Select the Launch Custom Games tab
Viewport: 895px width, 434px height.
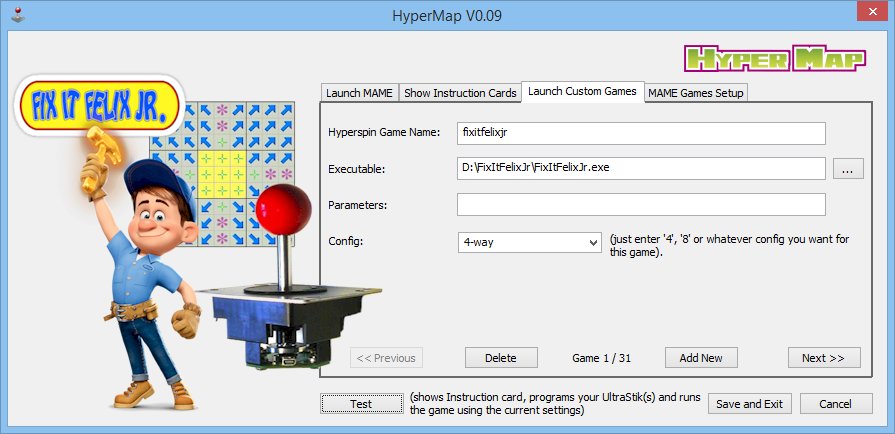click(582, 91)
